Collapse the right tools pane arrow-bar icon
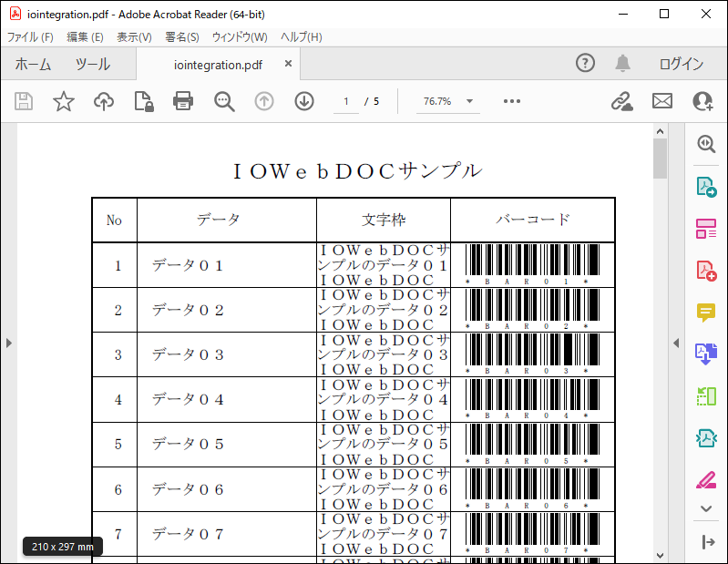 [708, 542]
